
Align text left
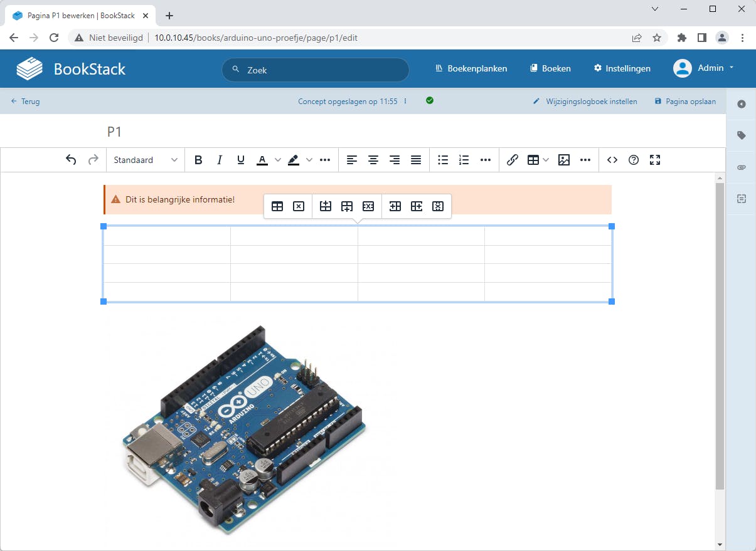click(352, 160)
